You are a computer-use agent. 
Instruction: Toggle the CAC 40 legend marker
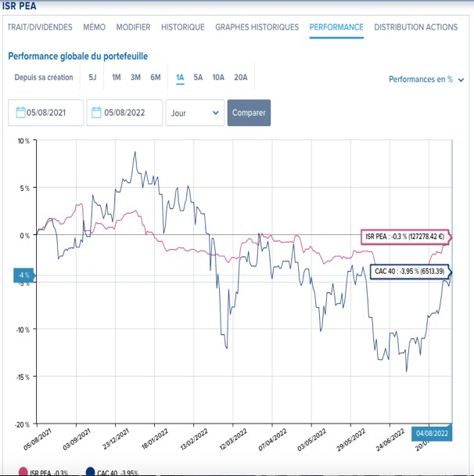pyautogui.click(x=91, y=472)
